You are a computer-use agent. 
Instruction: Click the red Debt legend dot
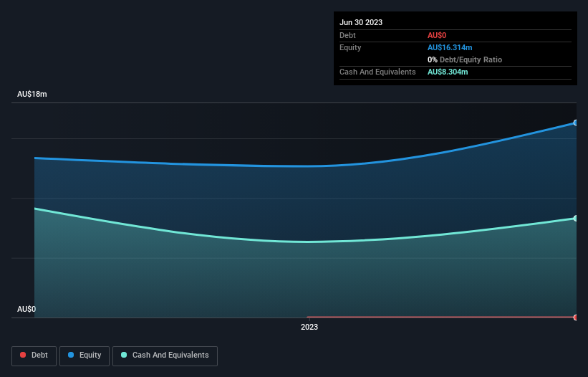tap(23, 355)
